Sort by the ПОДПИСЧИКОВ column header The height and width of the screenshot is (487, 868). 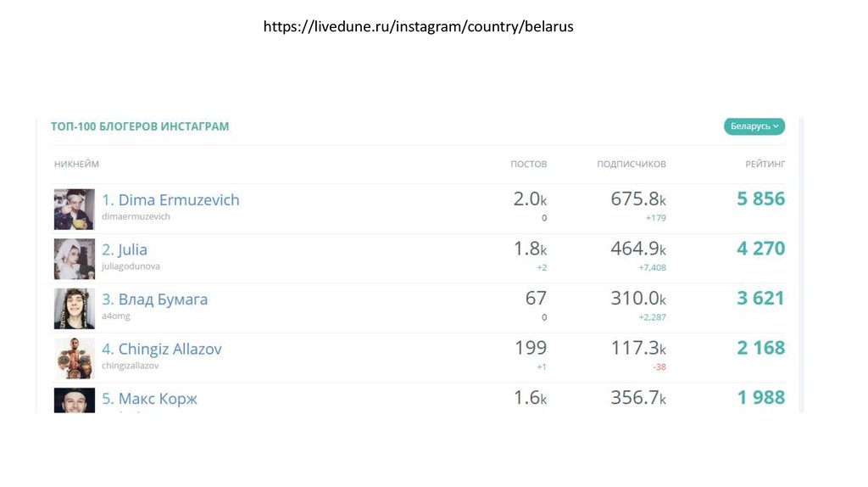(631, 164)
